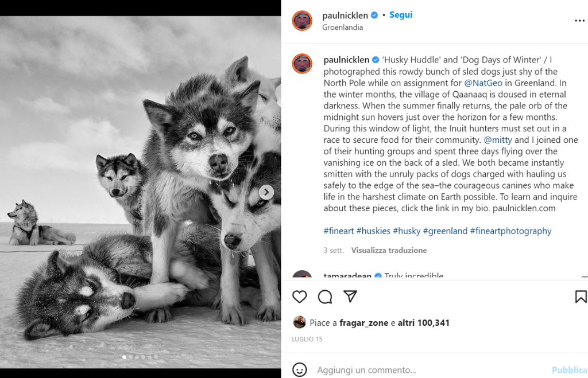Browse the #fineart hashtag

339,231
